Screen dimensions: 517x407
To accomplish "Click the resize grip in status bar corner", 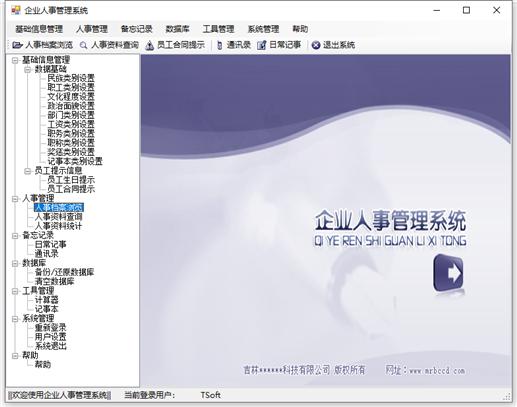I will [x=507, y=396].
